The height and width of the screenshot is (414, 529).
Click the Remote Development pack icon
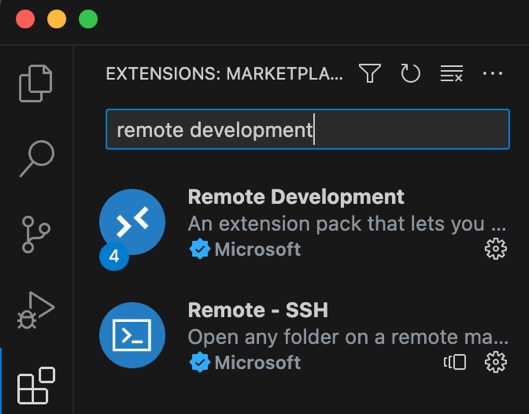pyautogui.click(x=132, y=222)
